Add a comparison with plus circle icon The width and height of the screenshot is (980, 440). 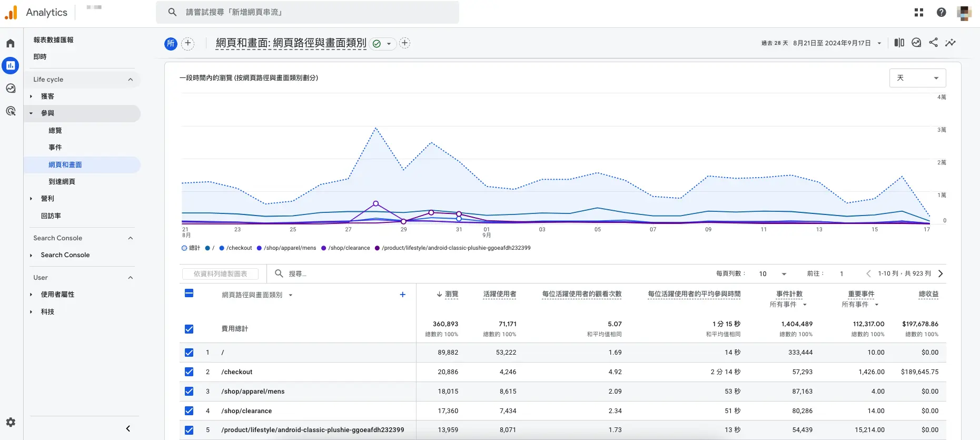188,44
